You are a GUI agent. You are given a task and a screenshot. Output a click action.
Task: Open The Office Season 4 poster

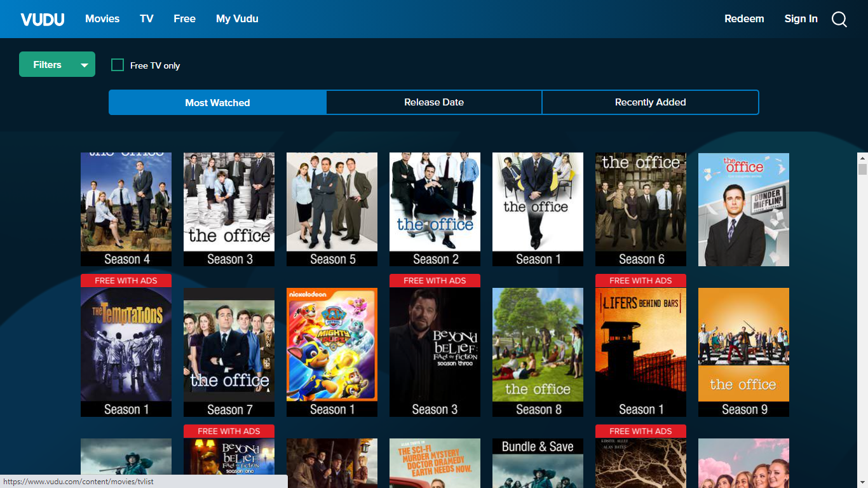pos(126,209)
